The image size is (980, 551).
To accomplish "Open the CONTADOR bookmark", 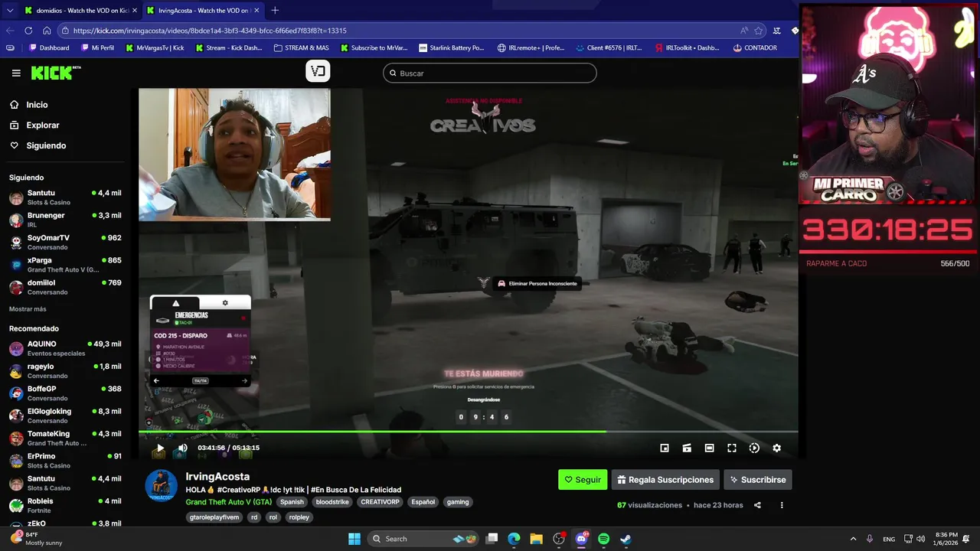I will point(755,47).
